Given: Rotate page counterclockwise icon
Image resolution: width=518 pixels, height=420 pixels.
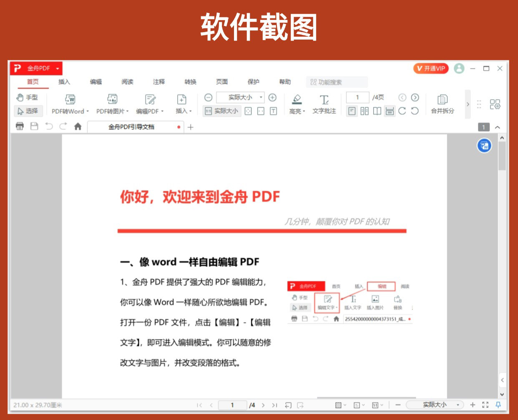Looking at the screenshot, I should click(415, 111).
